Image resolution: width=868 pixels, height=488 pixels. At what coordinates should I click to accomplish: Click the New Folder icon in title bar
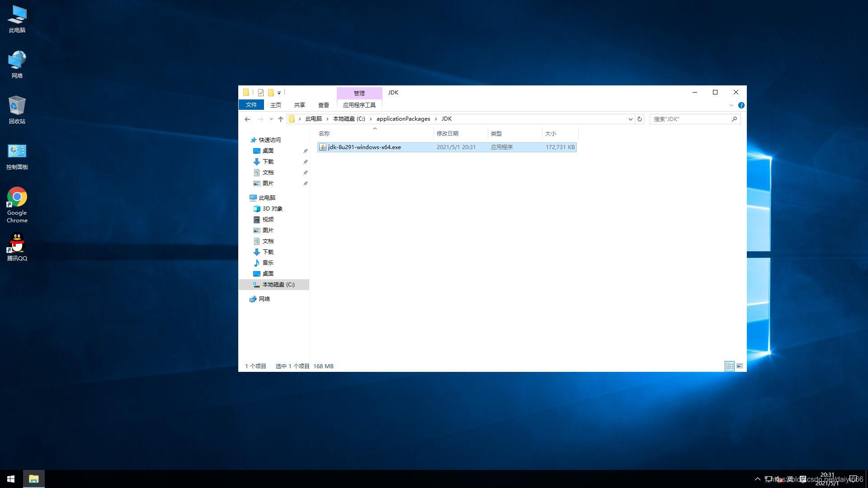[271, 93]
